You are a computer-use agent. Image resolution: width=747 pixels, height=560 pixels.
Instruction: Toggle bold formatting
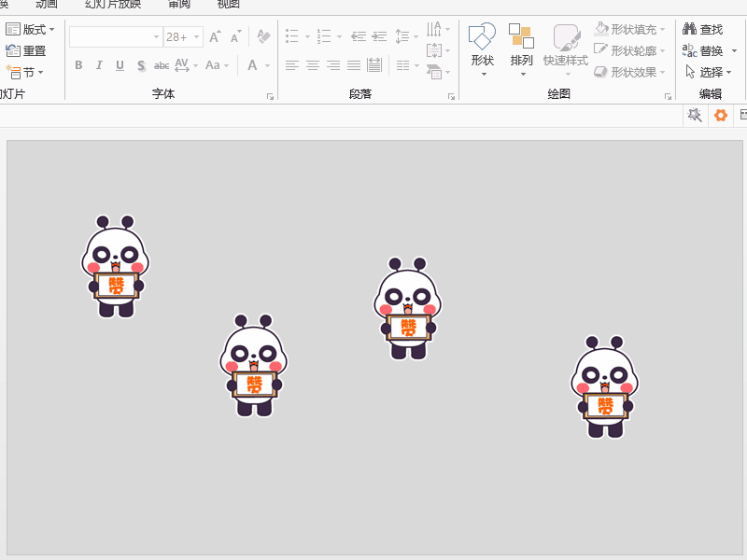pyautogui.click(x=78, y=65)
